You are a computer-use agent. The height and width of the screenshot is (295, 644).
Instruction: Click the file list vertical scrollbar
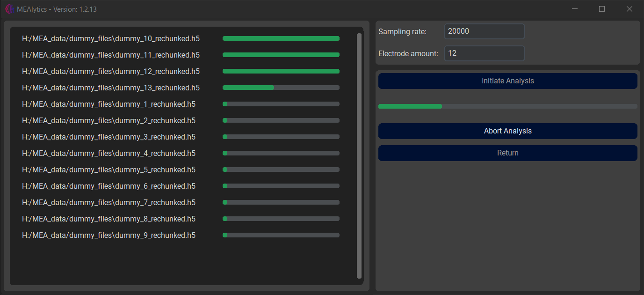tap(359, 155)
